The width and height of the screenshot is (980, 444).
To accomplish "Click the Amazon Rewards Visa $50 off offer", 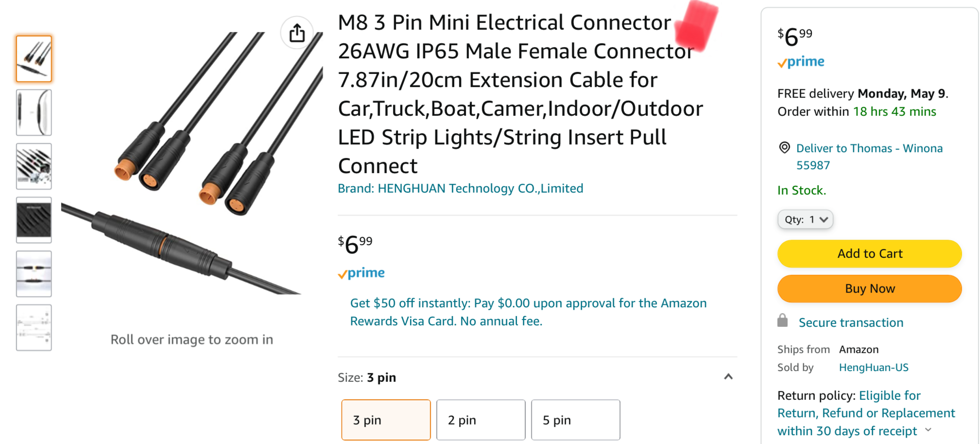I will click(x=528, y=312).
